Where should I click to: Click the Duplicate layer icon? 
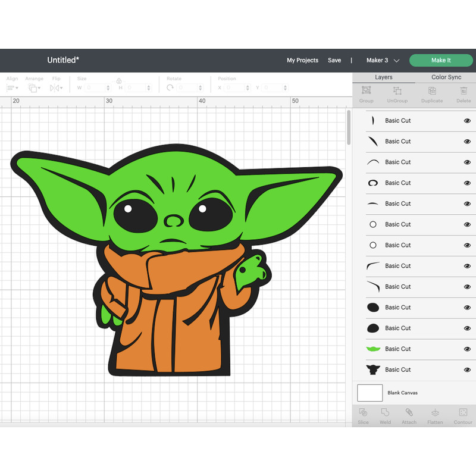432,93
